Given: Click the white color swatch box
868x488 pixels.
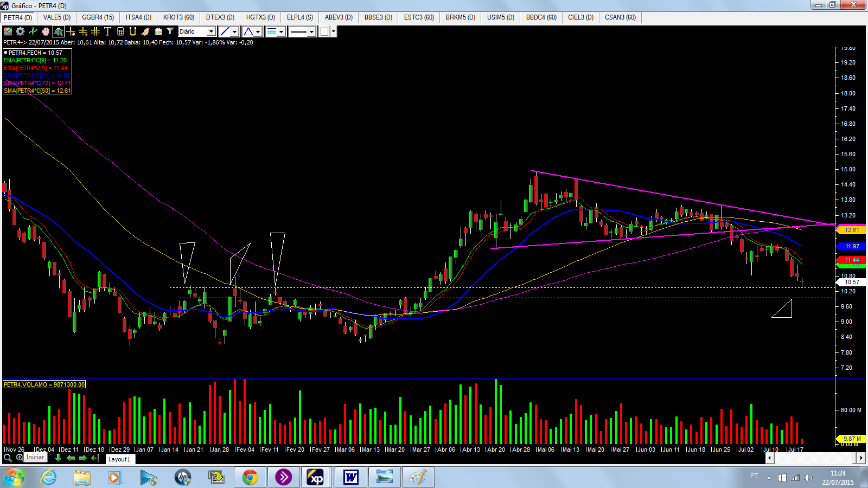Looking at the screenshot, I should click(x=324, y=31).
